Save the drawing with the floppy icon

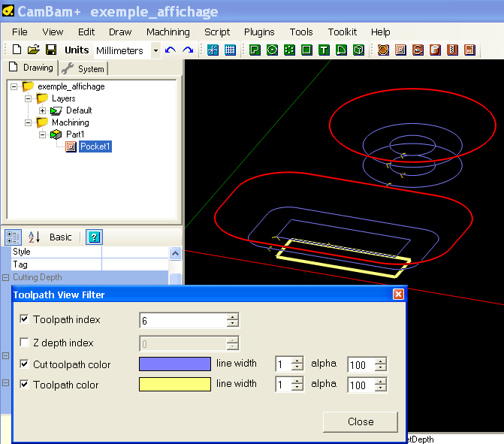[51, 50]
